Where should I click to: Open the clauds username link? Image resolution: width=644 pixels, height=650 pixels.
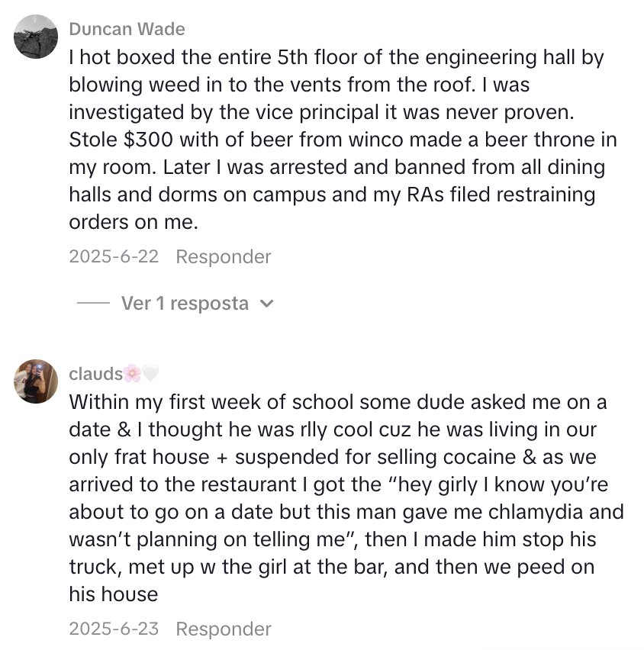[x=95, y=373]
